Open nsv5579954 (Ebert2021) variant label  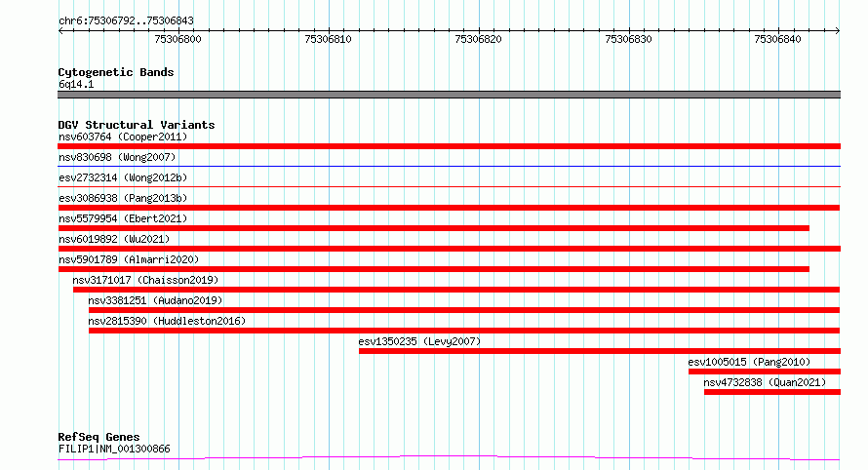point(123,218)
